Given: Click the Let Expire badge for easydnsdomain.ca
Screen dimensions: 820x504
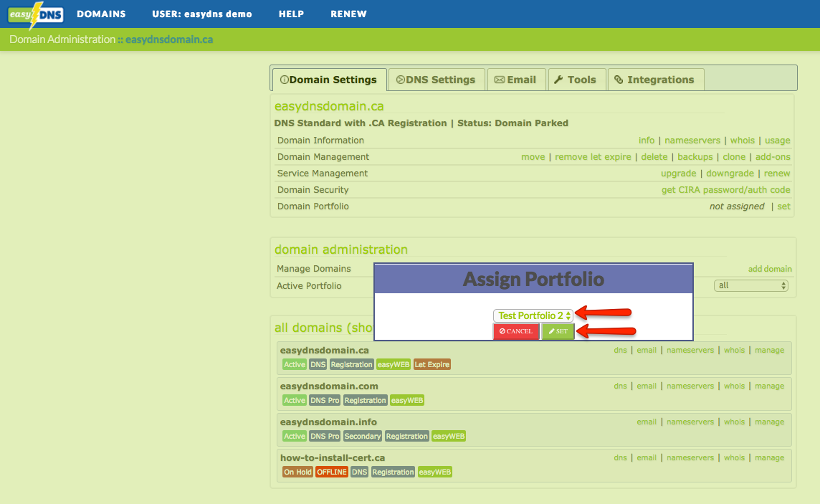Looking at the screenshot, I should (x=432, y=364).
